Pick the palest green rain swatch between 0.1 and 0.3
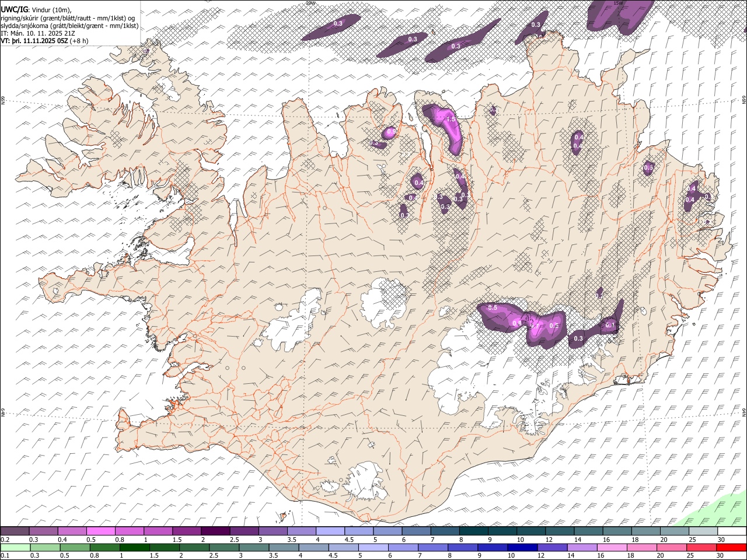The image size is (747, 560). tap(15, 547)
